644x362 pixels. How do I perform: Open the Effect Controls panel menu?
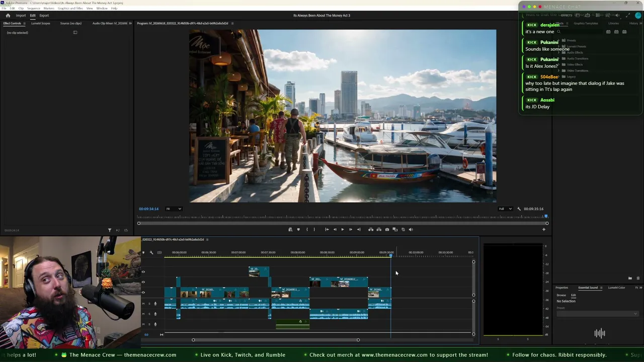point(24,24)
